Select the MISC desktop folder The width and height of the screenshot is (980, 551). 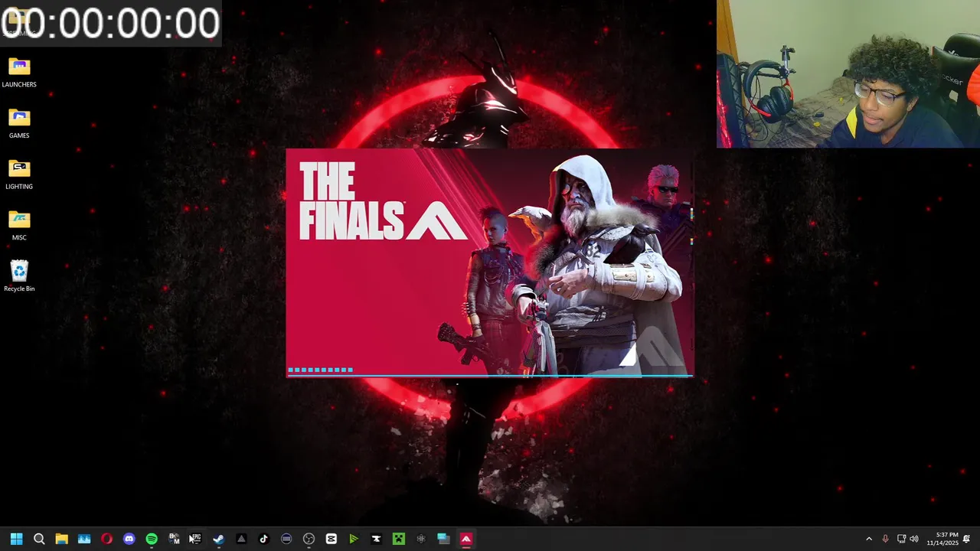click(x=19, y=227)
